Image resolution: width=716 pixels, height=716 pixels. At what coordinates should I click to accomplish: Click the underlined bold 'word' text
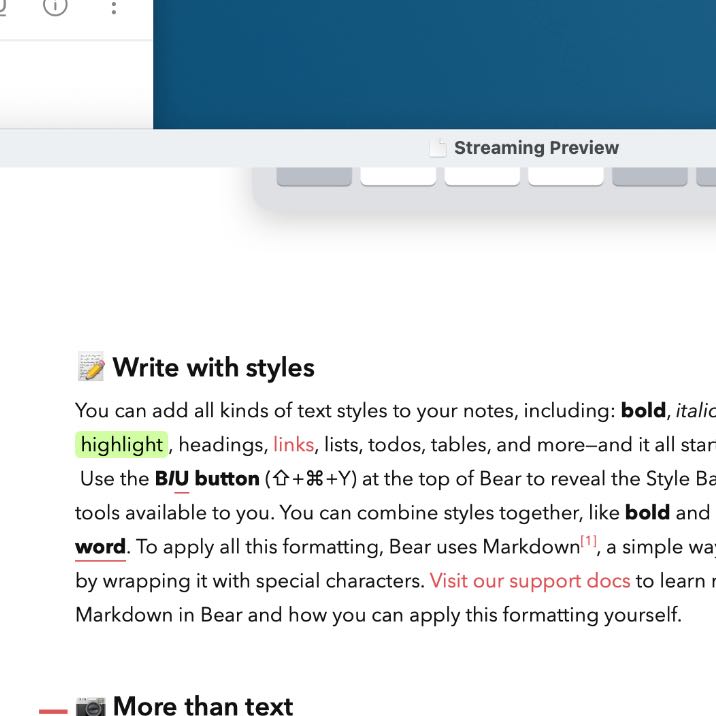[100, 547]
